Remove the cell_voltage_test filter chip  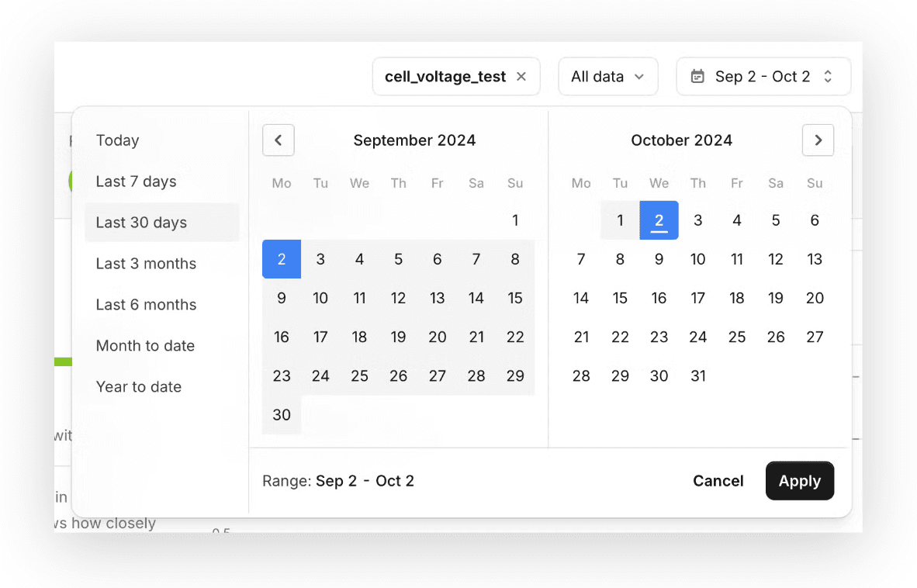click(x=521, y=76)
